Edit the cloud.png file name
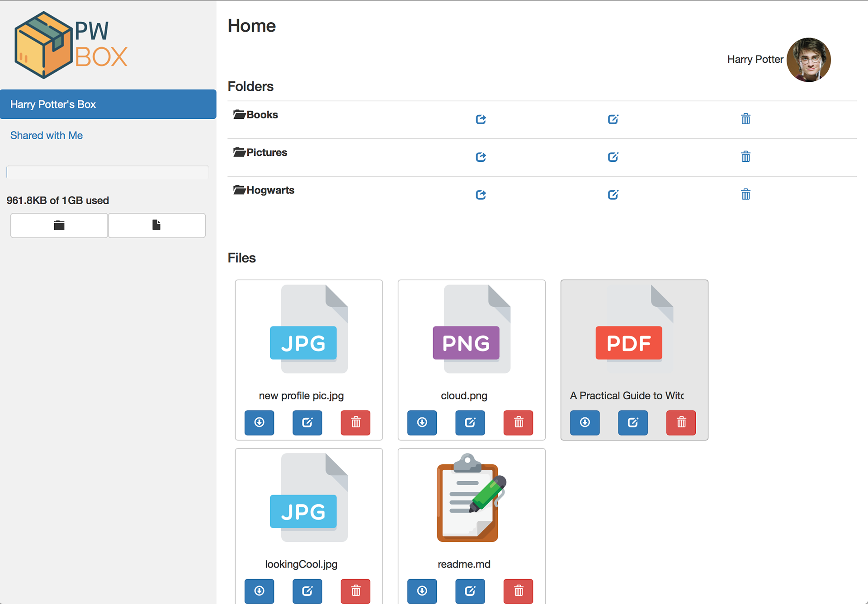 [x=470, y=422]
